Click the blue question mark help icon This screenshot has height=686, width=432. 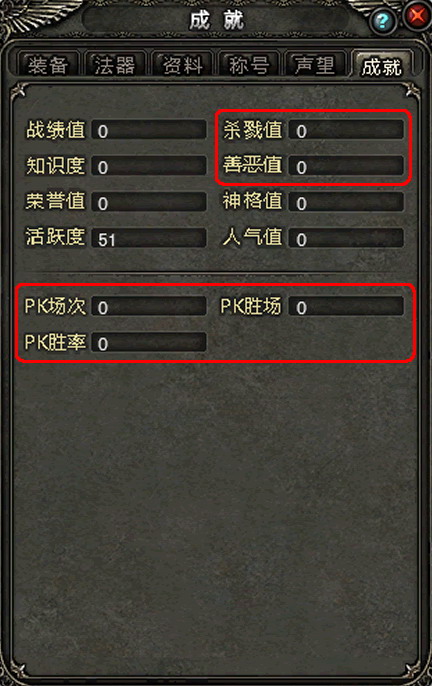[382, 21]
